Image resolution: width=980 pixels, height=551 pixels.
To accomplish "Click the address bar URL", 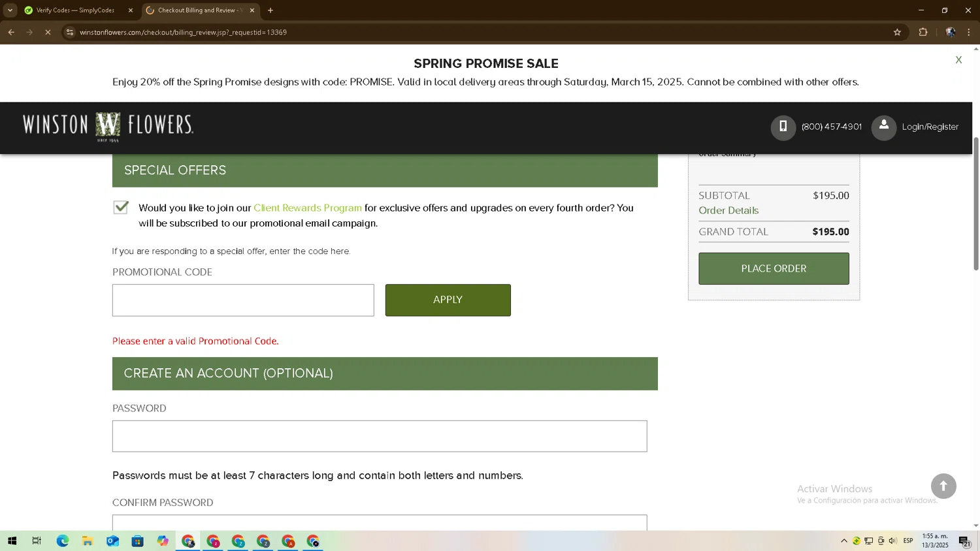I will pos(184,32).
